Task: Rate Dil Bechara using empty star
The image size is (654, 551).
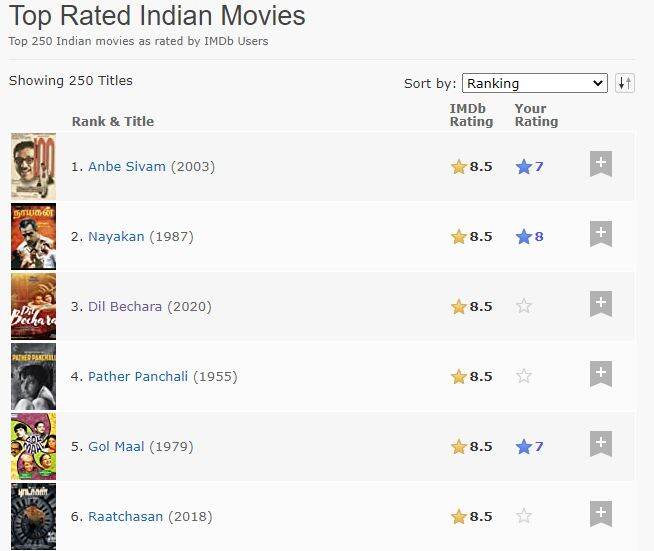Action: pos(524,306)
